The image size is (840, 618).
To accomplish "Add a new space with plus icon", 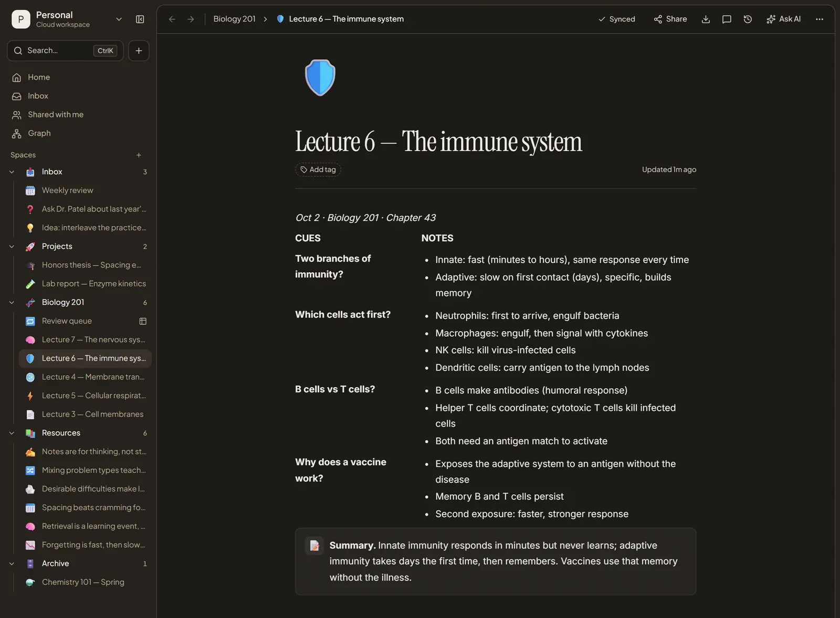I will point(139,155).
